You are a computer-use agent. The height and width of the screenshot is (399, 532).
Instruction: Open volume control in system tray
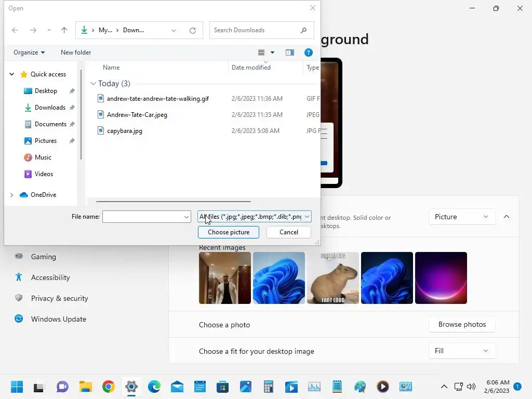coord(471,387)
